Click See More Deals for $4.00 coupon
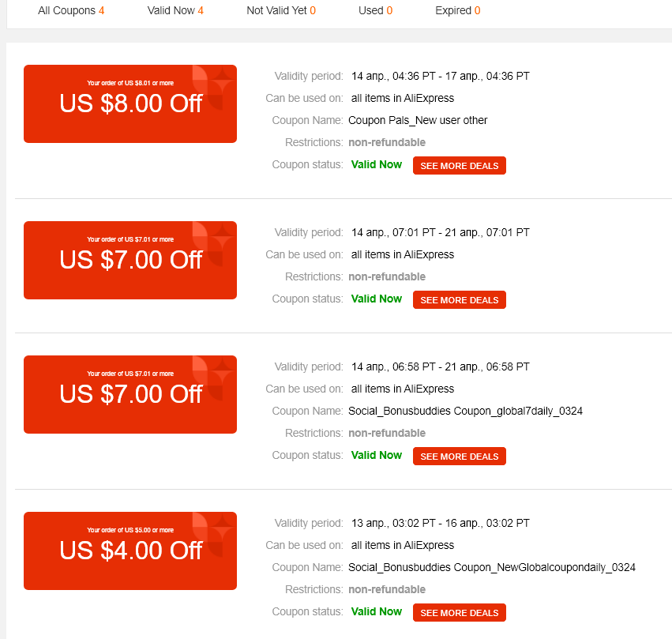This screenshot has height=639, width=672. (460, 612)
